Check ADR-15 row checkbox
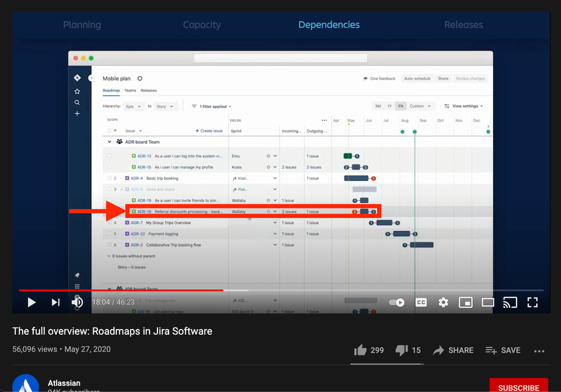Viewport: 561px width, 392px height. click(110, 167)
